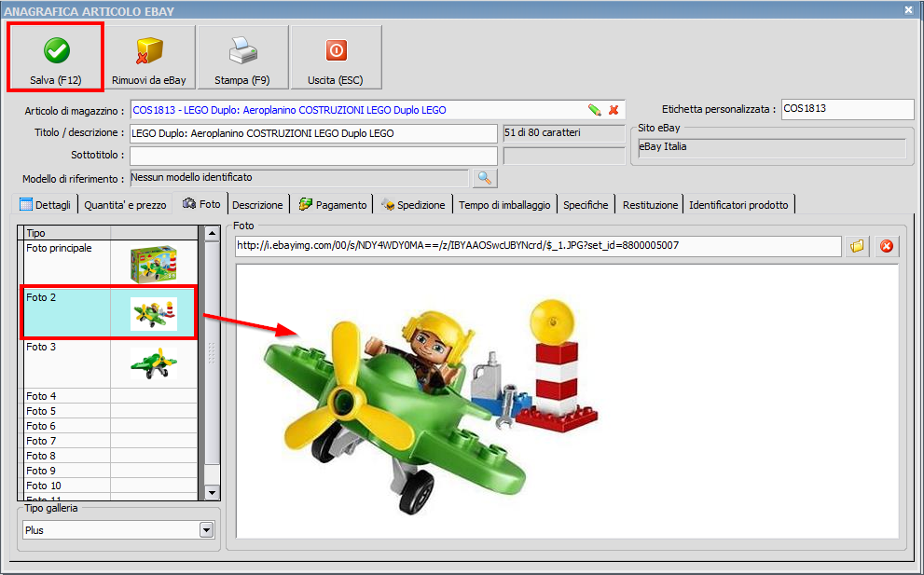
Task: Click the Stampa (F9) print button
Action: tap(242, 58)
